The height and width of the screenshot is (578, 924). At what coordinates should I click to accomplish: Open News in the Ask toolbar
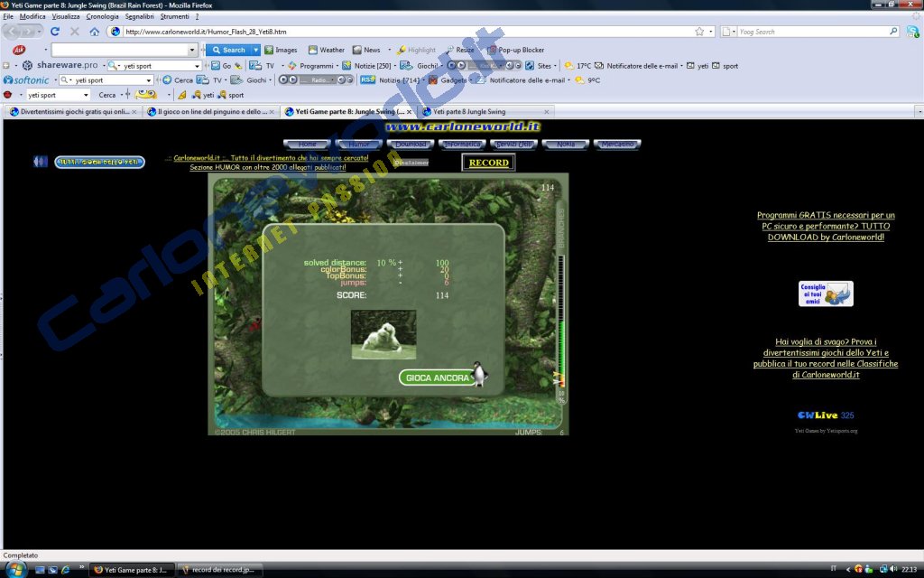[x=366, y=51]
